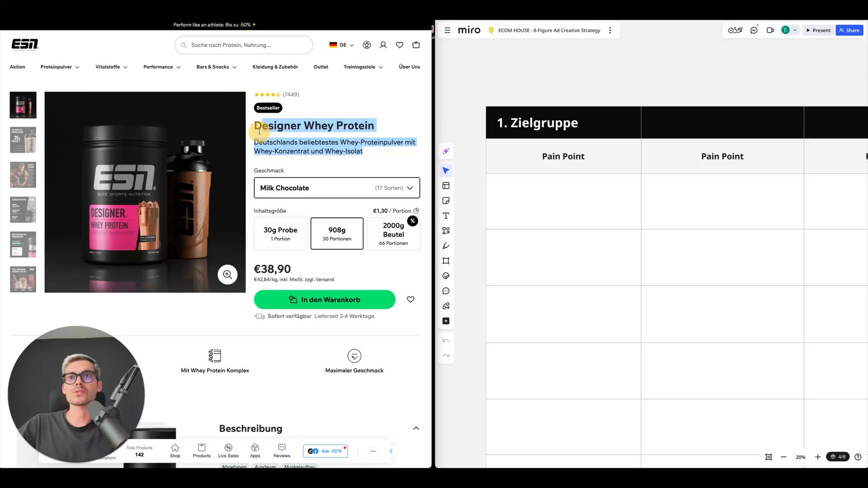The height and width of the screenshot is (488, 868).
Task: Select 908g size option
Action: (x=337, y=234)
